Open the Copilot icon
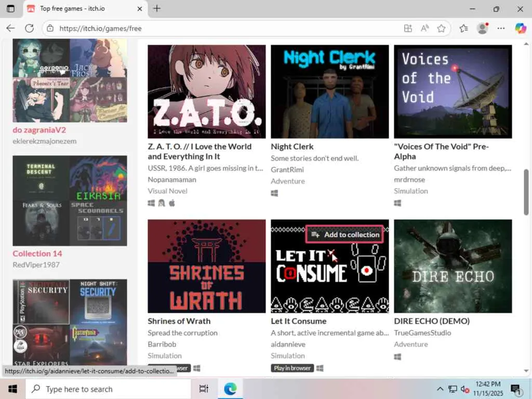The height and width of the screenshot is (399, 532). pyautogui.click(x=521, y=29)
